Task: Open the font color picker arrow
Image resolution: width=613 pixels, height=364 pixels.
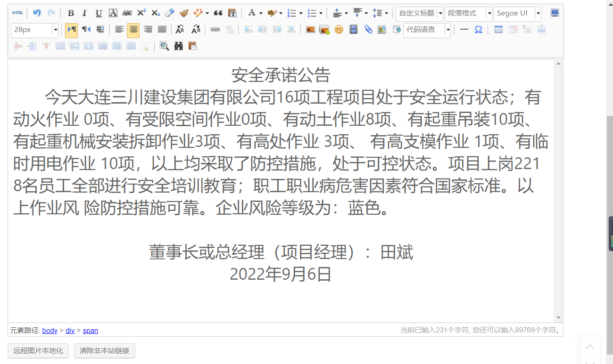Action: 261,13
